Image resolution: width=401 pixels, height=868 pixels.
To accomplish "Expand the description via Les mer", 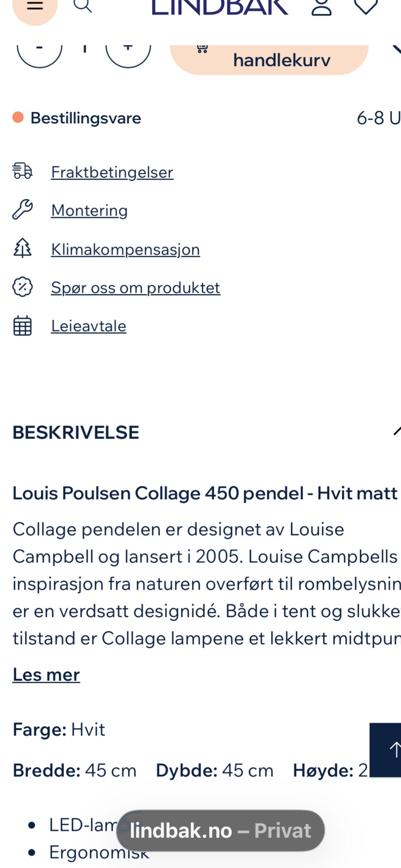I will coord(46,674).
